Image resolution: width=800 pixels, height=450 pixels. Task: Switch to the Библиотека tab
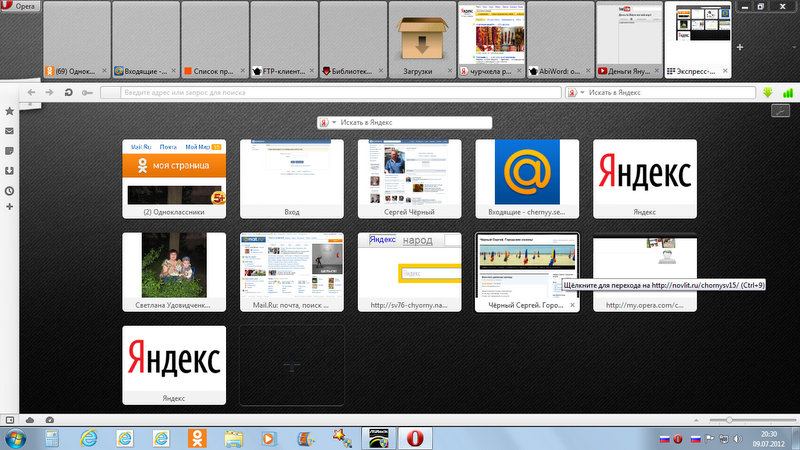click(353, 40)
